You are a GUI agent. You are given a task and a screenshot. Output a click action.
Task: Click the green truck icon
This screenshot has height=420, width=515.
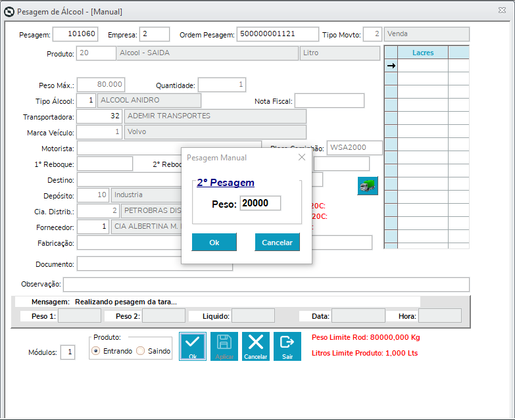point(368,186)
